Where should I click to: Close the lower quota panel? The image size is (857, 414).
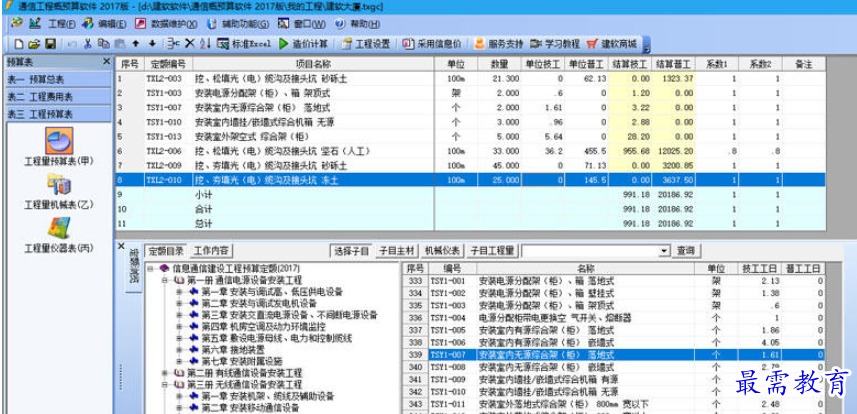point(121,246)
